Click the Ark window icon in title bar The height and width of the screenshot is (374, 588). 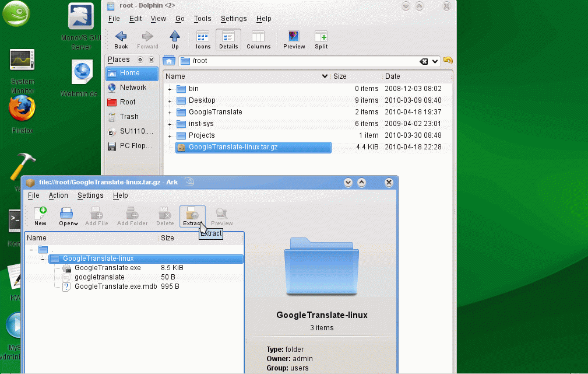(x=30, y=183)
